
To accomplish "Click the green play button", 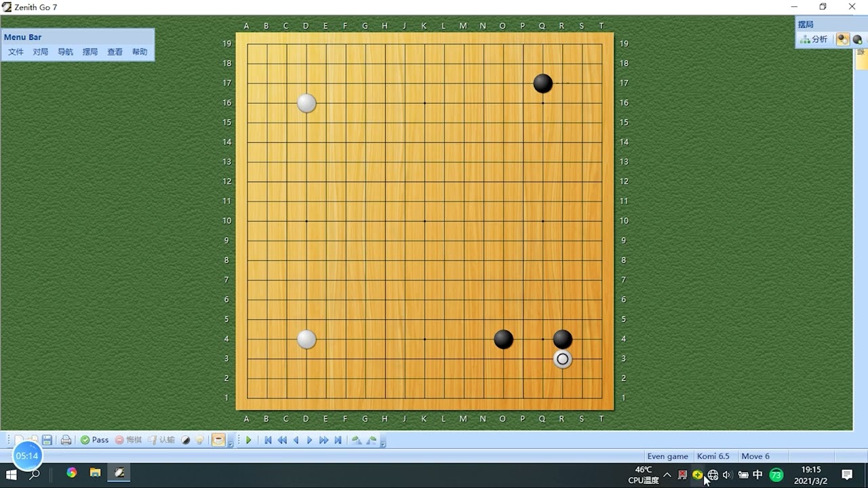I will (249, 440).
